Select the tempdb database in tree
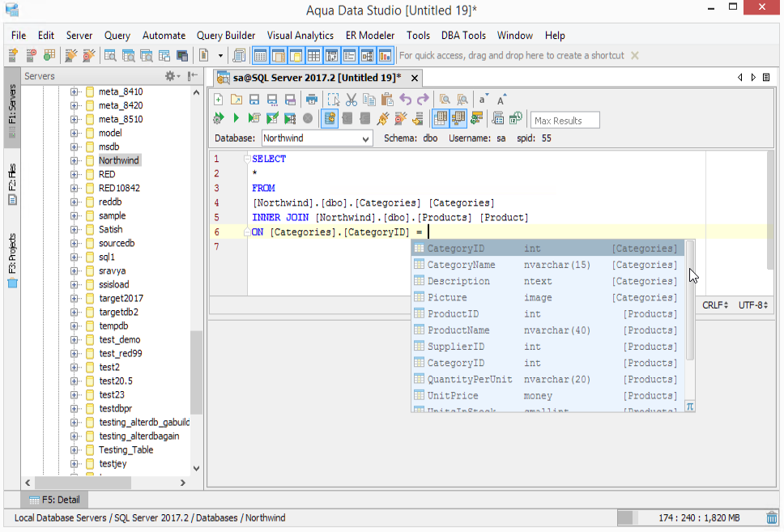The image size is (784, 532). [115, 326]
